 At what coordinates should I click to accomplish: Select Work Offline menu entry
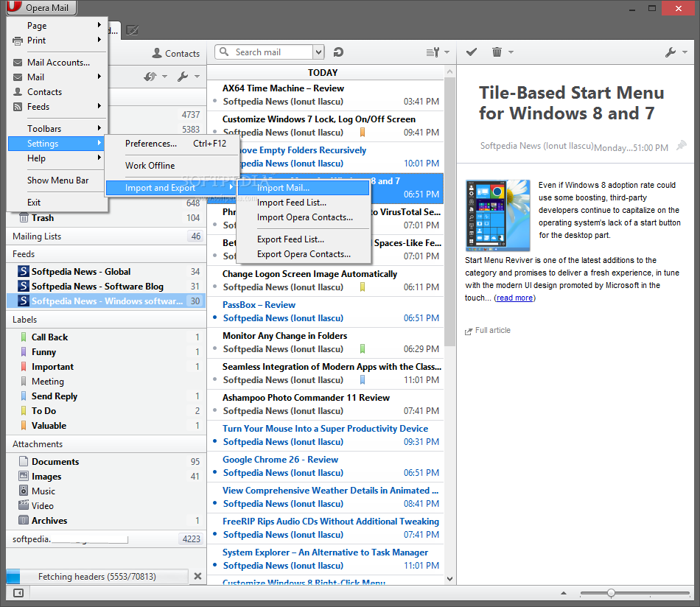[x=172, y=166]
